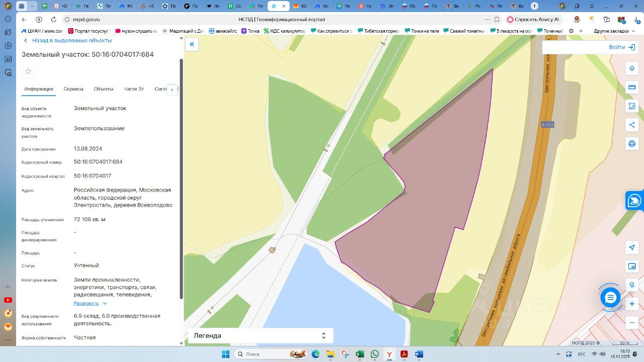Screen dimensions: 644x362
Task: Collapse the left information panel
Action: [x=192, y=44]
